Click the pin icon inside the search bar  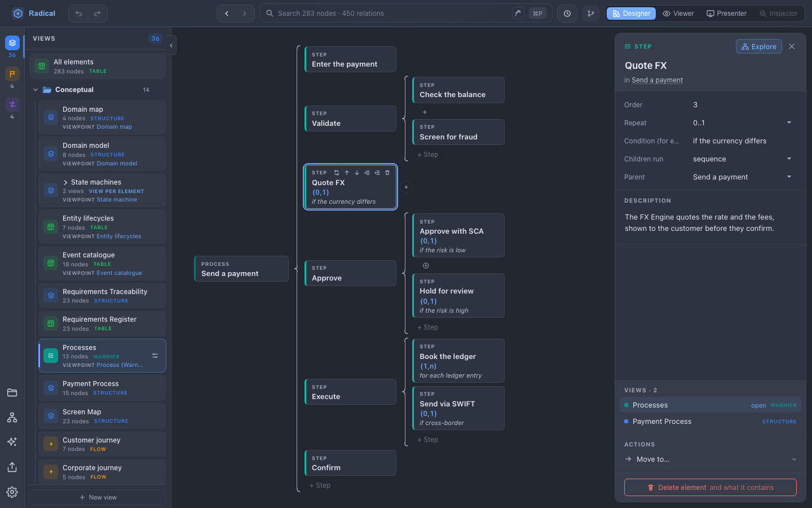pyautogui.click(x=518, y=13)
